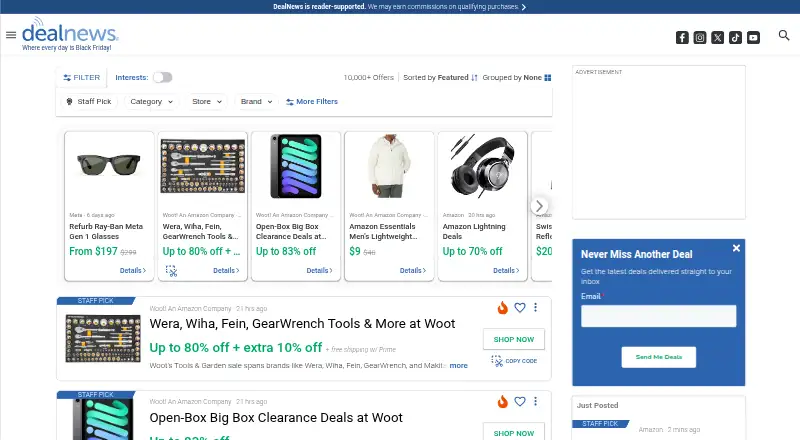This screenshot has width=800, height=440.
Task: Open Details for Amazon Essentials Men's Lightweight card
Action: (x=413, y=271)
